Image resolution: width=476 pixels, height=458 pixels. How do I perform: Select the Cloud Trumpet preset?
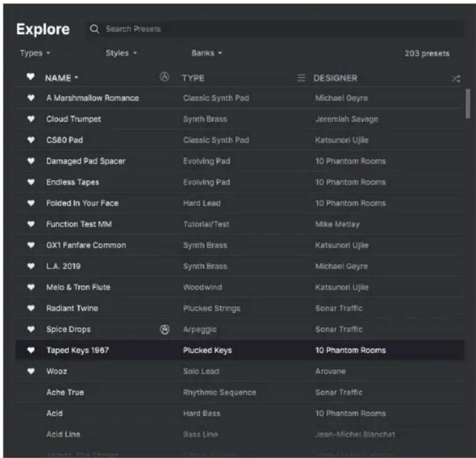pos(73,119)
